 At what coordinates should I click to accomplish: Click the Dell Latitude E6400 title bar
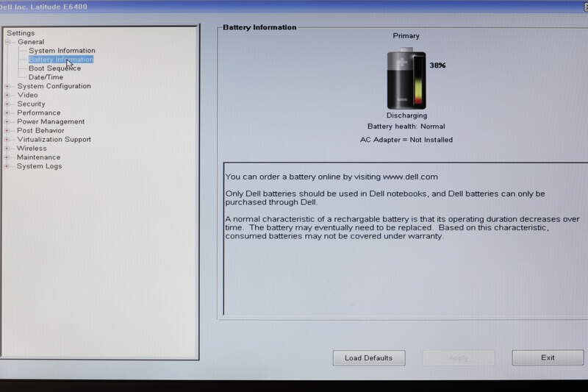(294, 7)
